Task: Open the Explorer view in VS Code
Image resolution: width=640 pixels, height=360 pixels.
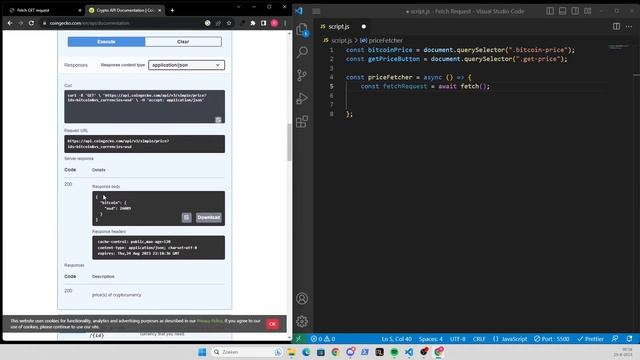Action: click(x=302, y=30)
